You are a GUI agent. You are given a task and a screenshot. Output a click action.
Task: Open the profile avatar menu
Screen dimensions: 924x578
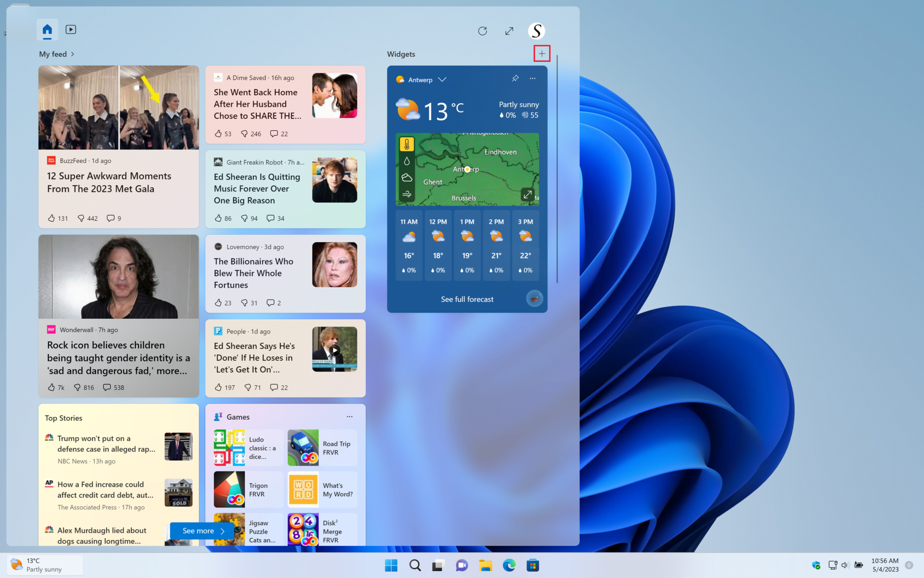tap(536, 31)
